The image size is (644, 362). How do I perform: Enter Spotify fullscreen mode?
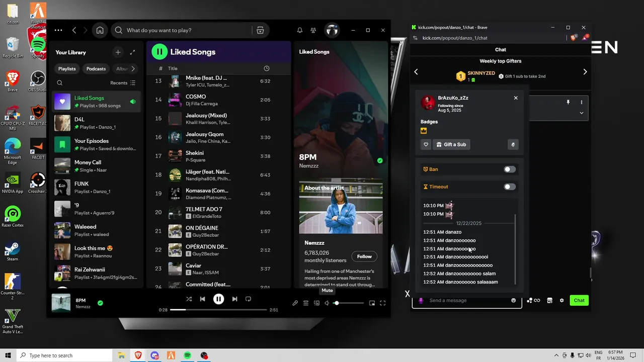[382, 303]
